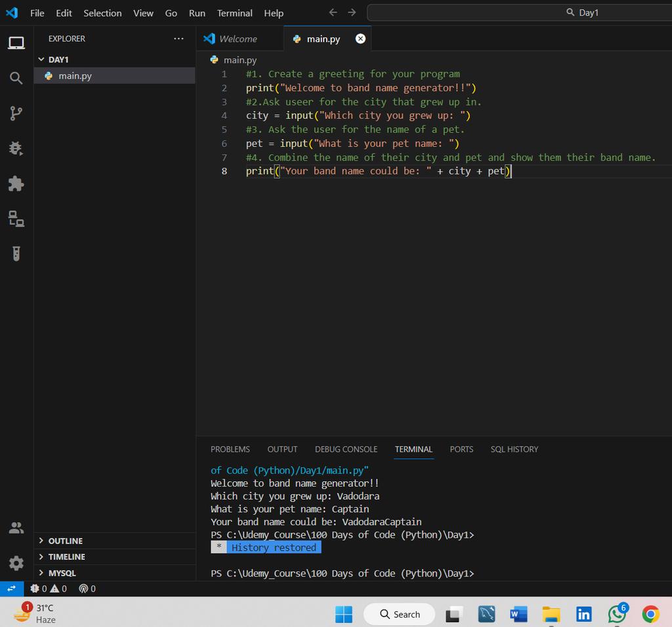Open Google Chrome from taskbar
The width and height of the screenshot is (672, 627).
[x=650, y=615]
